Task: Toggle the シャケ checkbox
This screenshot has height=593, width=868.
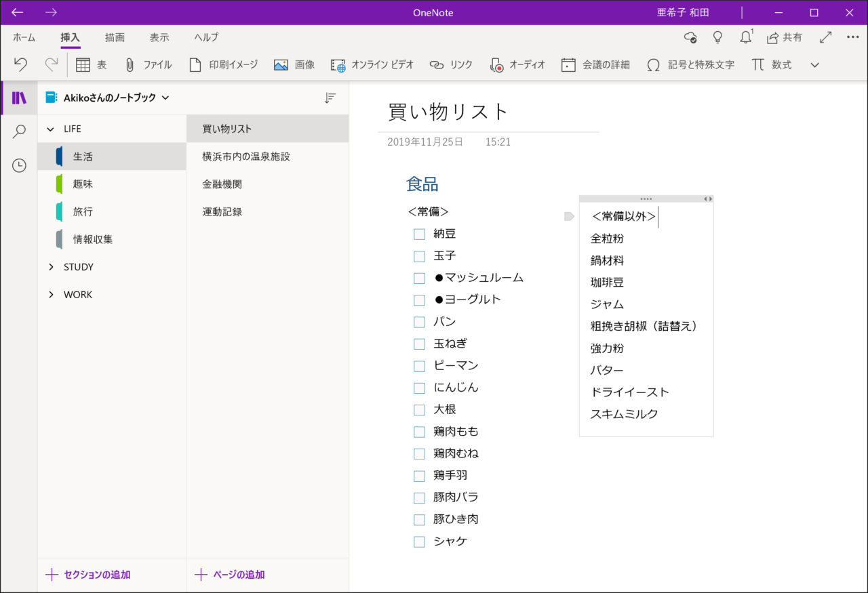Action: click(x=419, y=541)
